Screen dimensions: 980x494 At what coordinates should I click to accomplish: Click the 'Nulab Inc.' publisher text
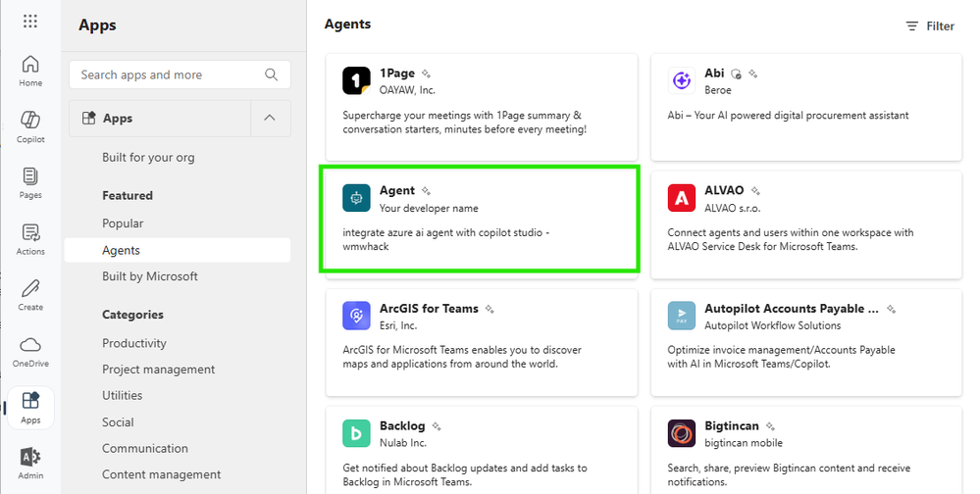click(402, 443)
